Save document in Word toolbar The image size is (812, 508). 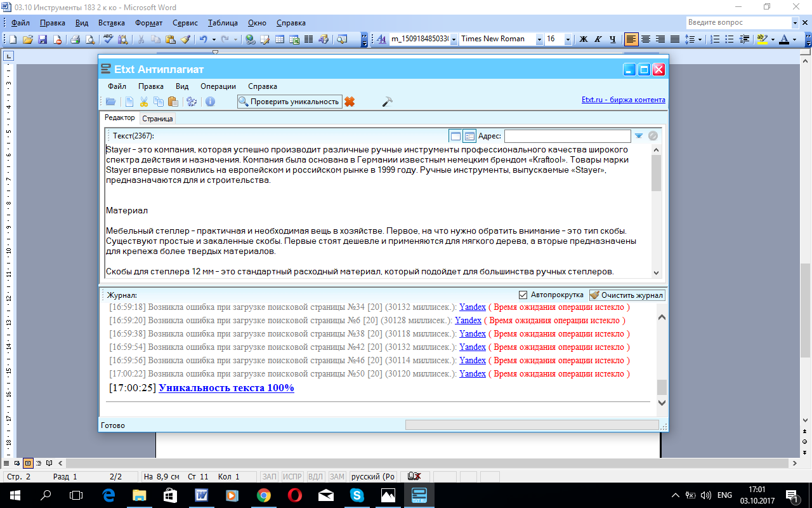pos(43,39)
